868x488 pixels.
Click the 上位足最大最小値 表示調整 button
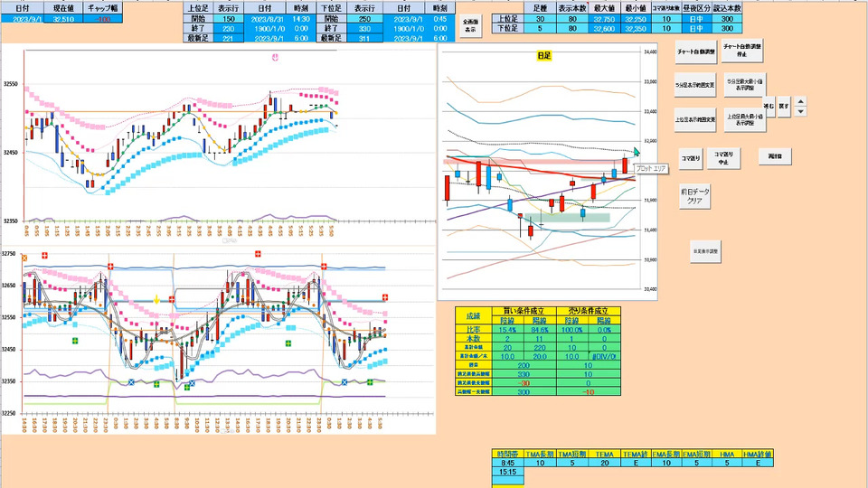(745, 119)
